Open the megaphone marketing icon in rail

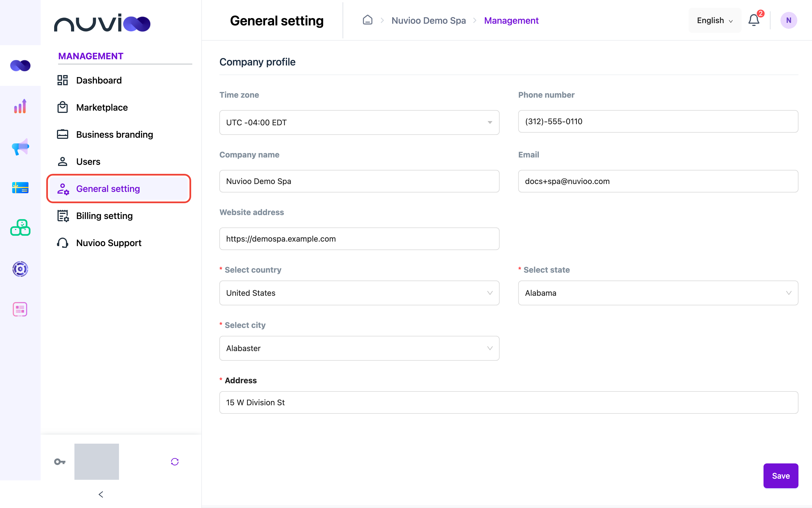(20, 147)
